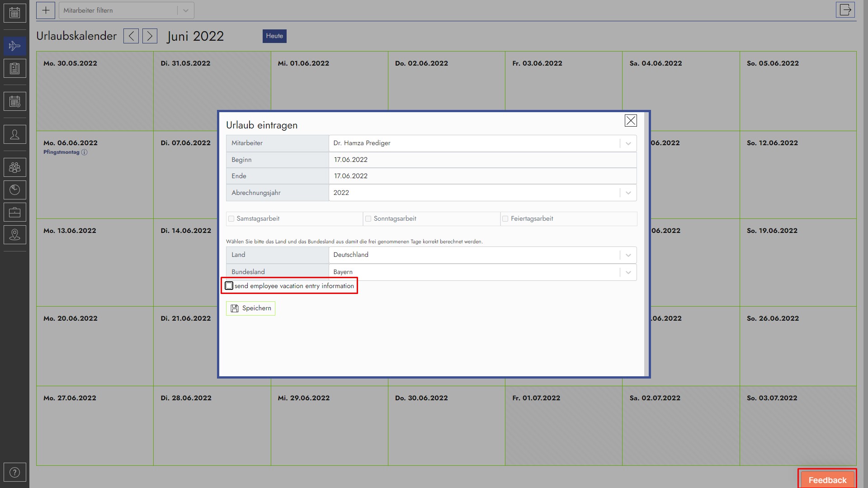The height and width of the screenshot is (488, 868).
Task: Go to next month arrow
Action: [x=150, y=36]
